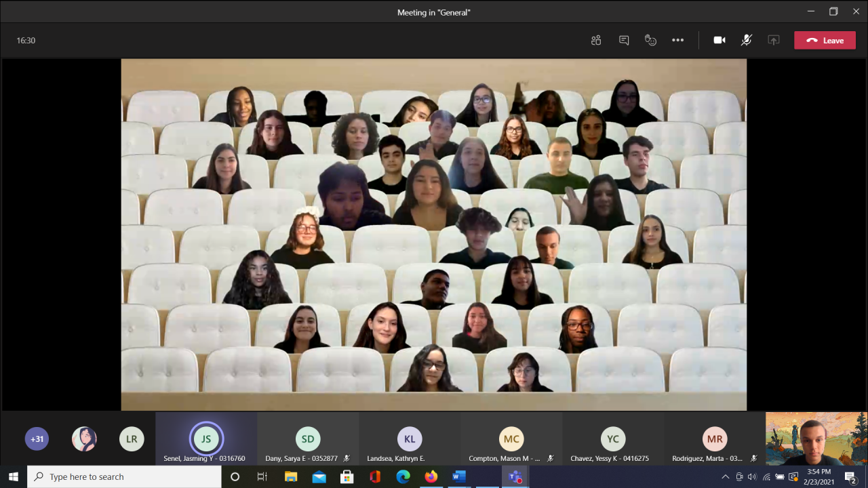Click the Type here to search box
868x488 pixels.
[x=124, y=476]
